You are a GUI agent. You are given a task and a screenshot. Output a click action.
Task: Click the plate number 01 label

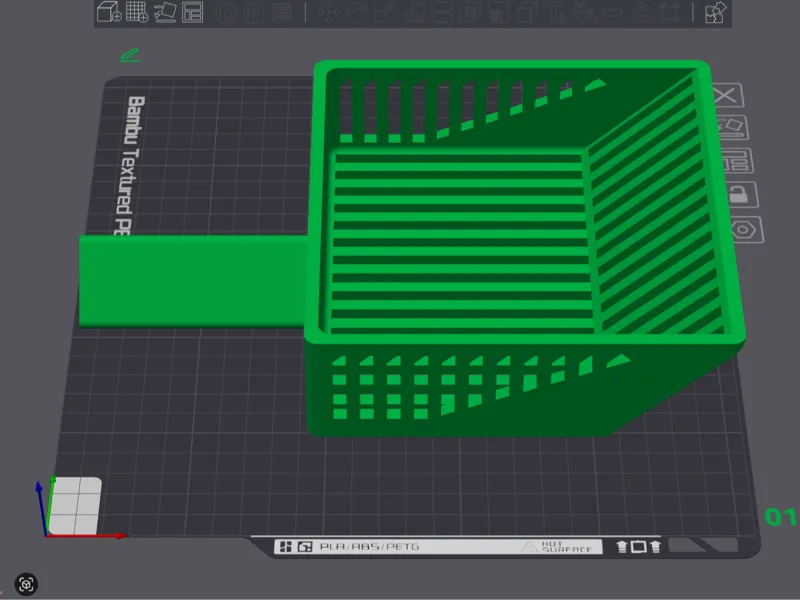780,517
